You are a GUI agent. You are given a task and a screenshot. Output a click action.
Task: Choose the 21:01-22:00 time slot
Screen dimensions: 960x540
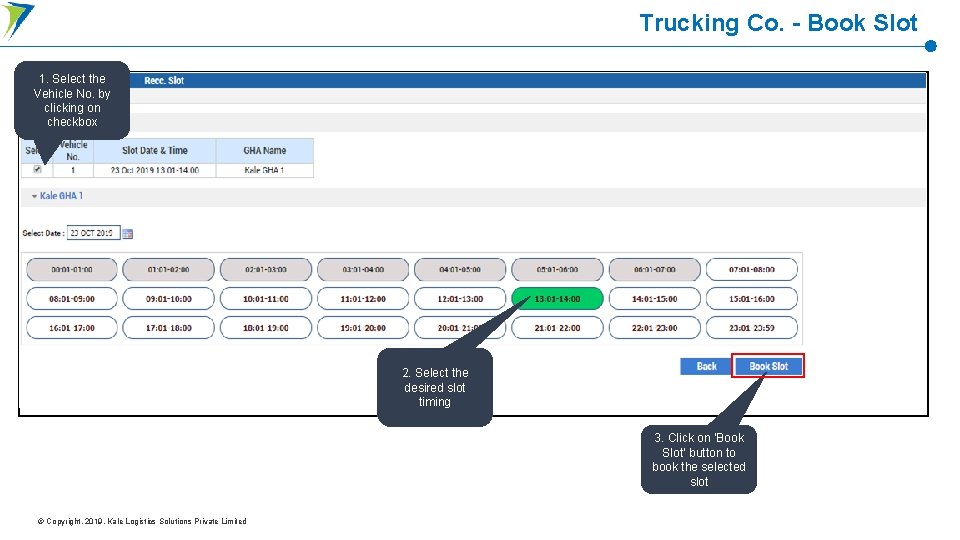[x=557, y=328]
